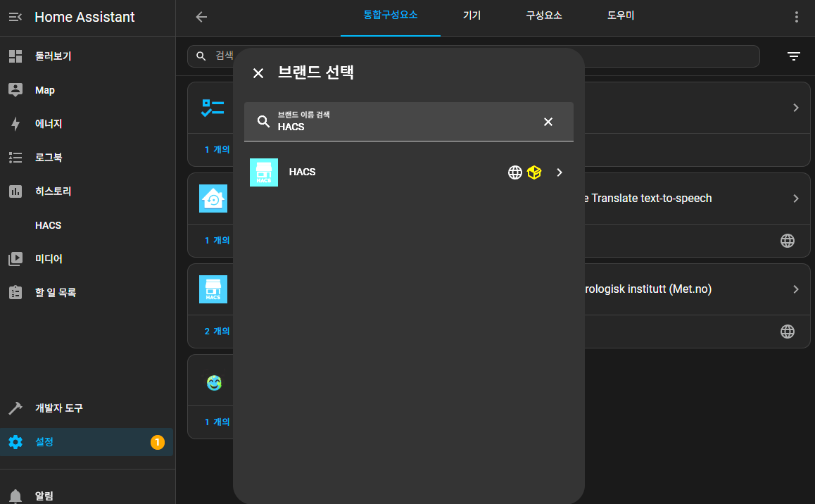815x504 pixels.
Task: Open the Map item in the sidebar
Action: click(x=87, y=90)
